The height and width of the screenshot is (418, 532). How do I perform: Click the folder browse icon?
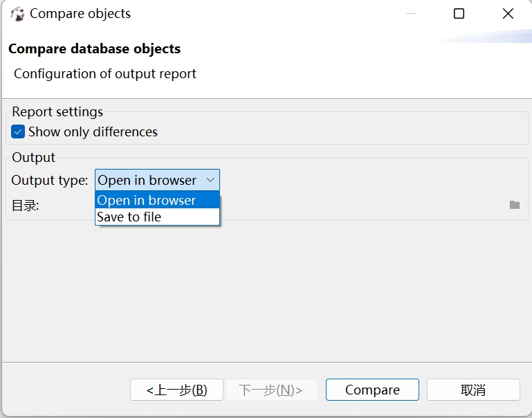click(x=514, y=205)
